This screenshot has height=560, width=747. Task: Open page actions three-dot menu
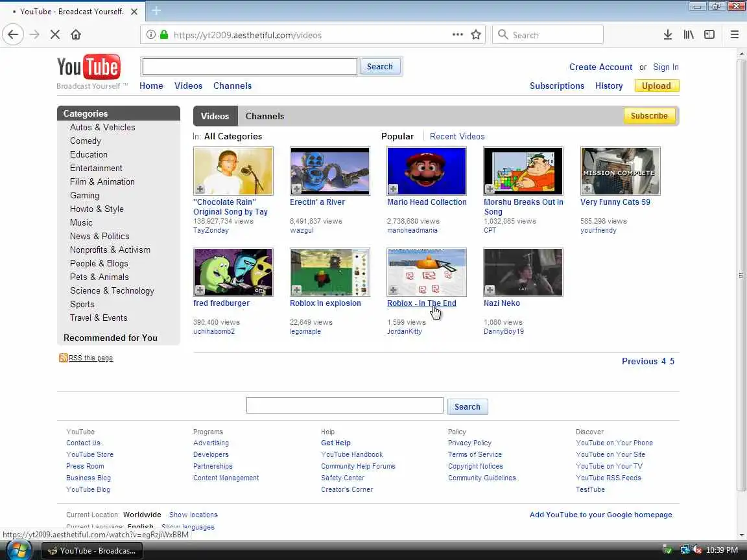pyautogui.click(x=457, y=34)
